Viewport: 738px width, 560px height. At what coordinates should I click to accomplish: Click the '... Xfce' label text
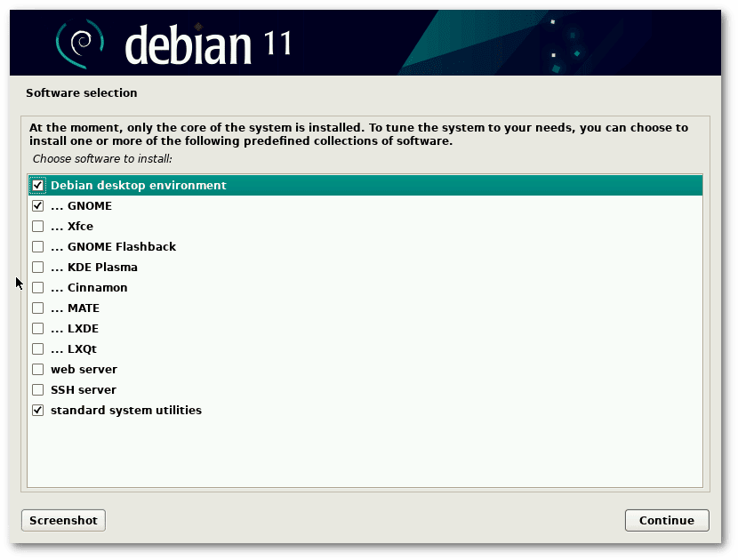72,227
